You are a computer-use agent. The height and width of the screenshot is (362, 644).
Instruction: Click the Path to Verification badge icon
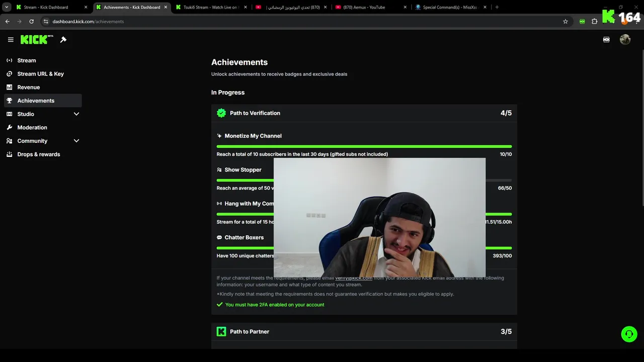pos(221,113)
